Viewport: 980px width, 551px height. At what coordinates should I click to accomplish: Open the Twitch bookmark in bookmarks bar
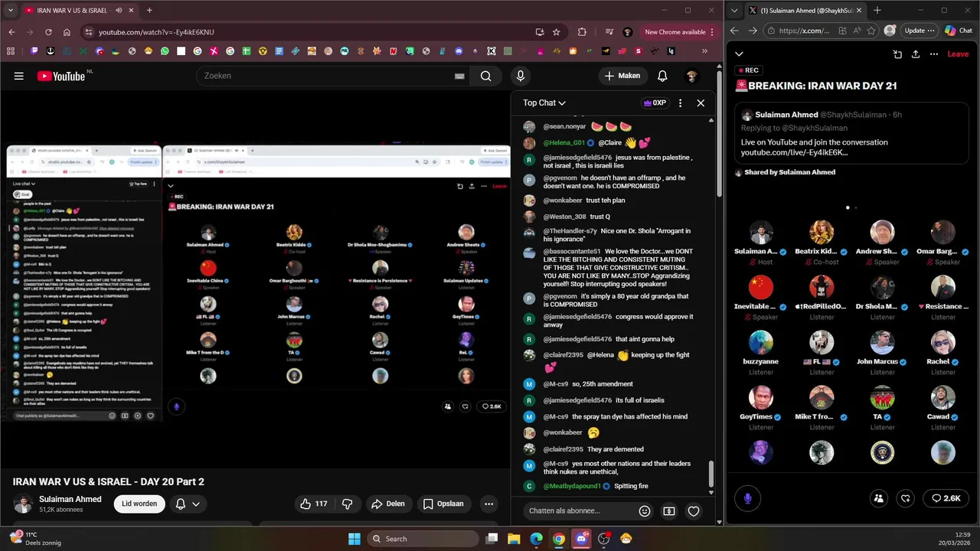point(34,51)
